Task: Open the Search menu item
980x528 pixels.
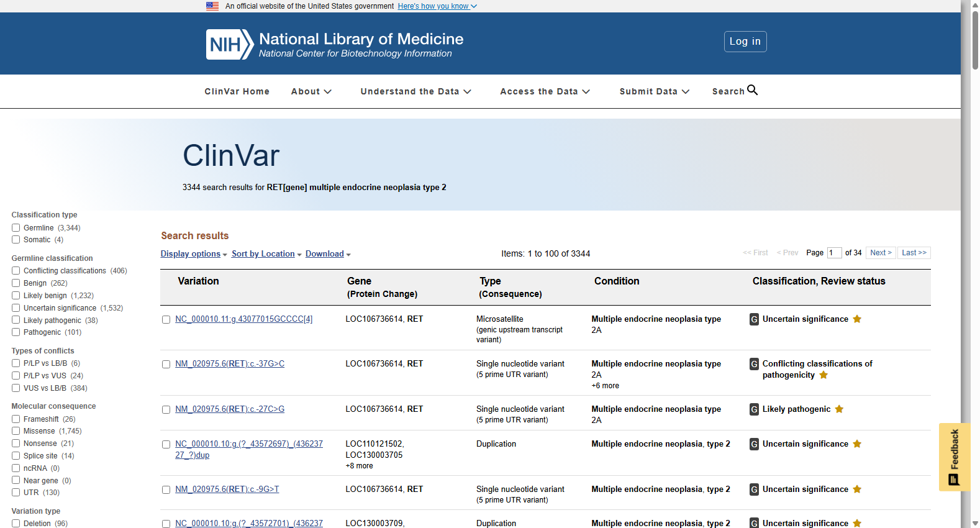Action: (x=735, y=91)
